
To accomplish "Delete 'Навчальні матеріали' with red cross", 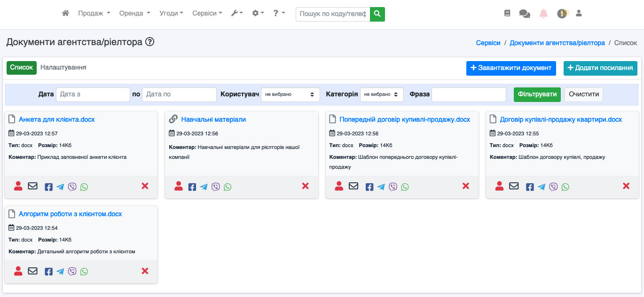I will [x=306, y=187].
